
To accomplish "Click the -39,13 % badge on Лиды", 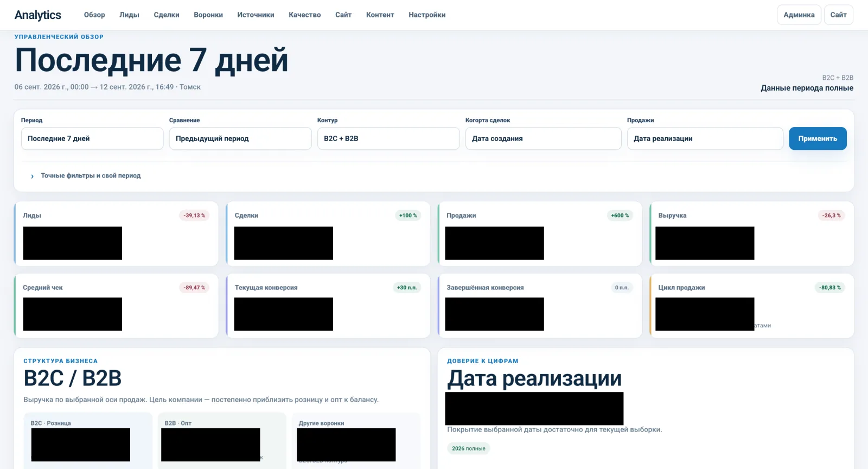I will pyautogui.click(x=194, y=216).
